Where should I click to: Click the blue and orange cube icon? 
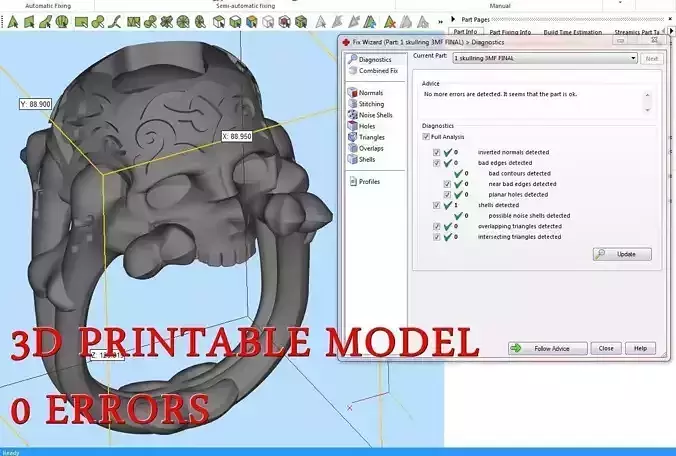click(x=252, y=22)
